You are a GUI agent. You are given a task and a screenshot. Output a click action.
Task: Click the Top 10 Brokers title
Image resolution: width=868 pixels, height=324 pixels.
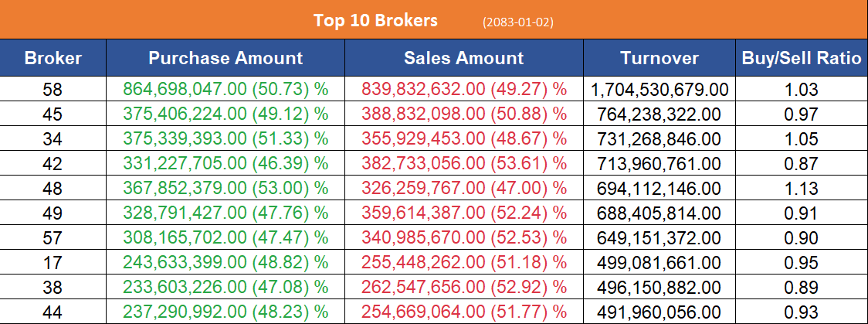click(375, 21)
